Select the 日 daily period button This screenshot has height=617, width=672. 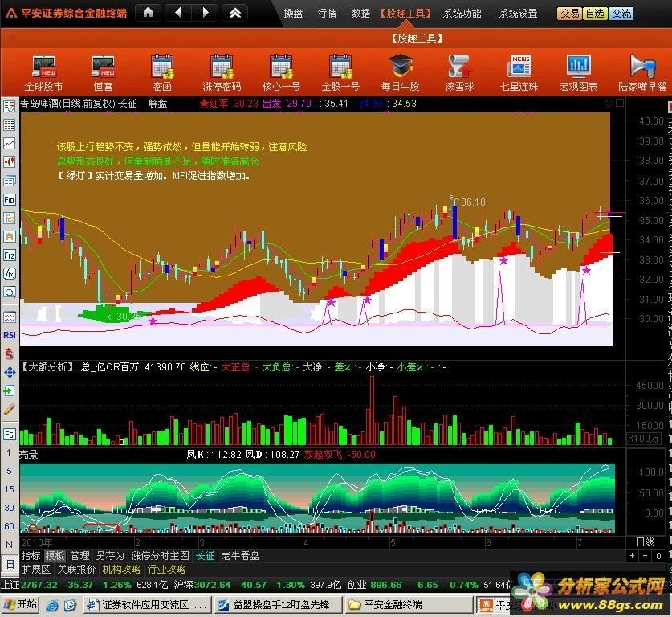click(10, 564)
